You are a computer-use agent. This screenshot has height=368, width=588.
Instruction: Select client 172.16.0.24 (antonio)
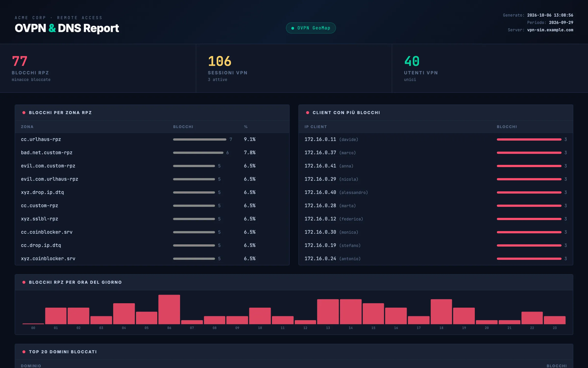tap(436, 259)
